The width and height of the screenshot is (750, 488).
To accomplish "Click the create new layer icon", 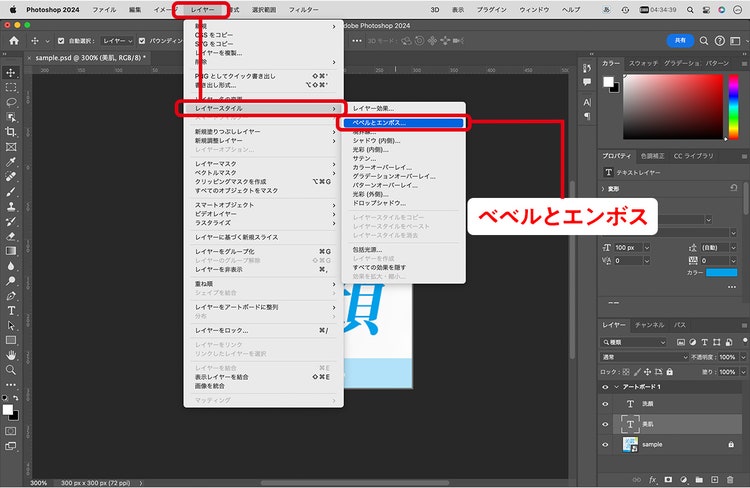I will click(x=715, y=479).
